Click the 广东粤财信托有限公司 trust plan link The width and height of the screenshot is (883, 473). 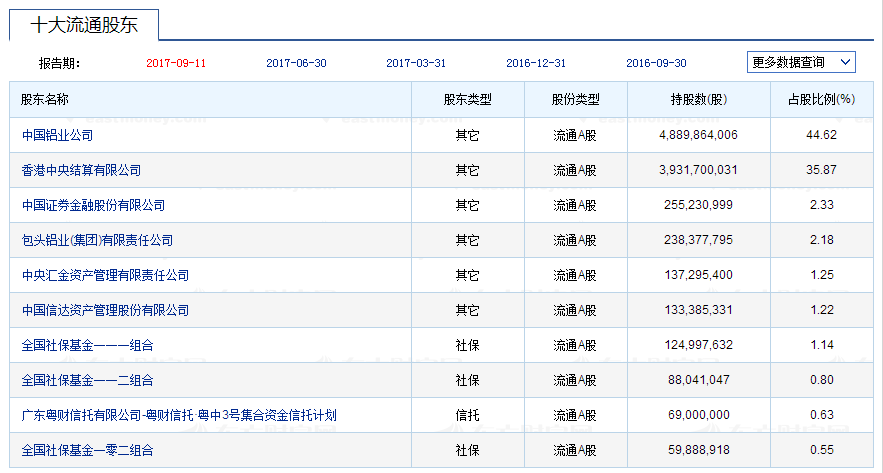179,415
